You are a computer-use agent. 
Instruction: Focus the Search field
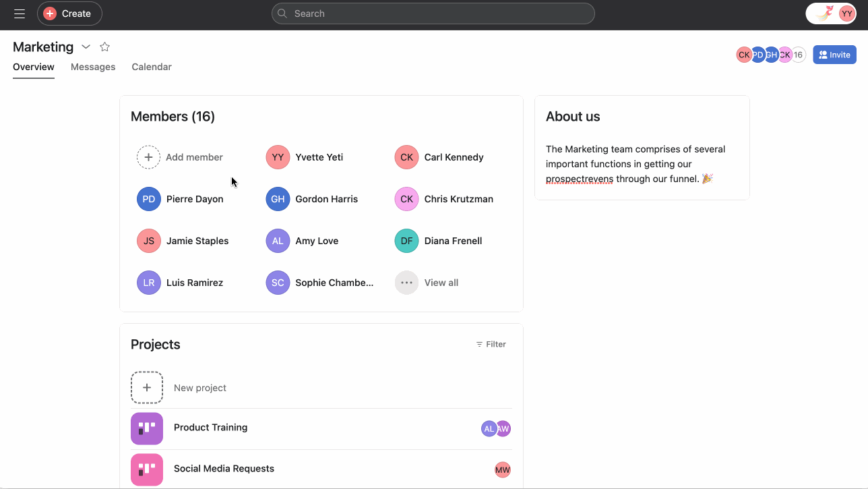click(x=433, y=13)
